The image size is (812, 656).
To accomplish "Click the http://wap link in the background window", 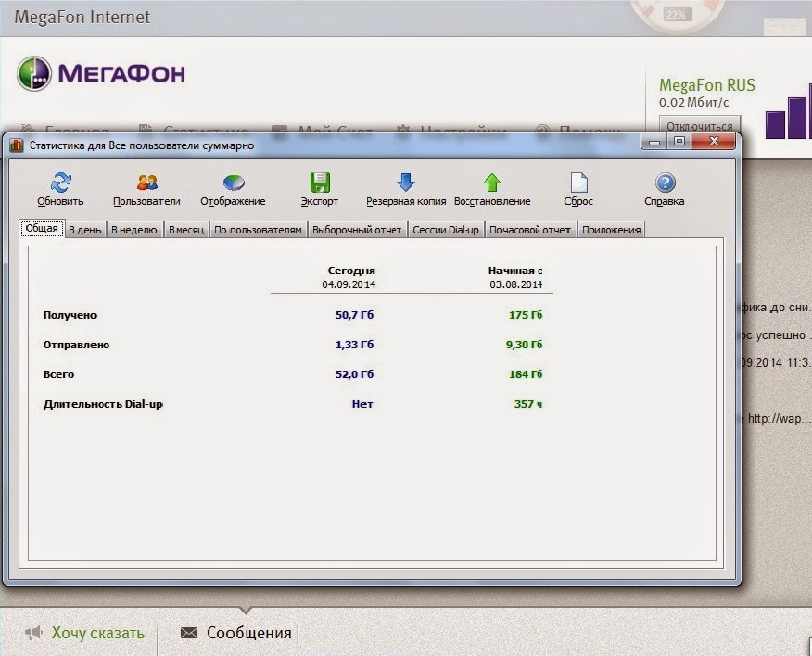I will pos(778,418).
